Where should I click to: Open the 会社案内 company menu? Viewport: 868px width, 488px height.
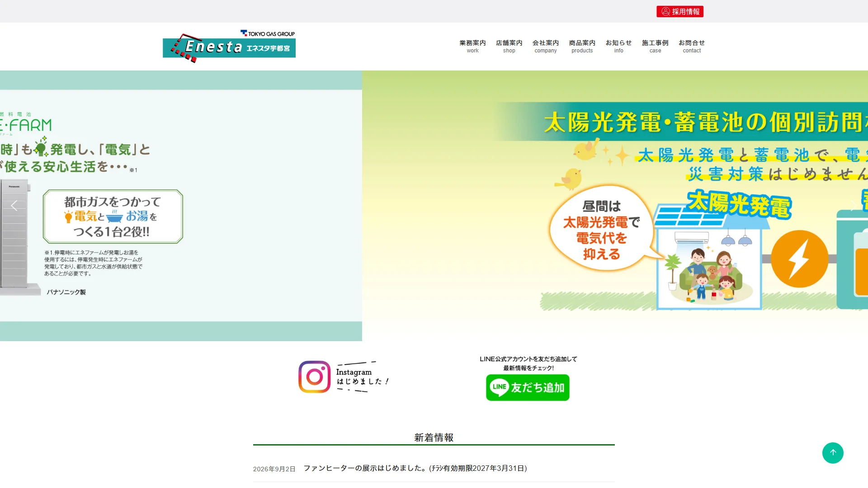coord(546,46)
